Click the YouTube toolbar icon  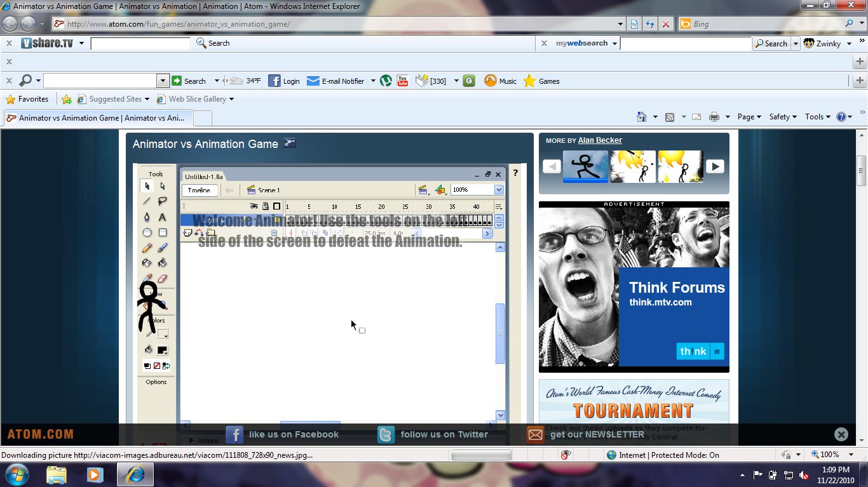pos(402,81)
